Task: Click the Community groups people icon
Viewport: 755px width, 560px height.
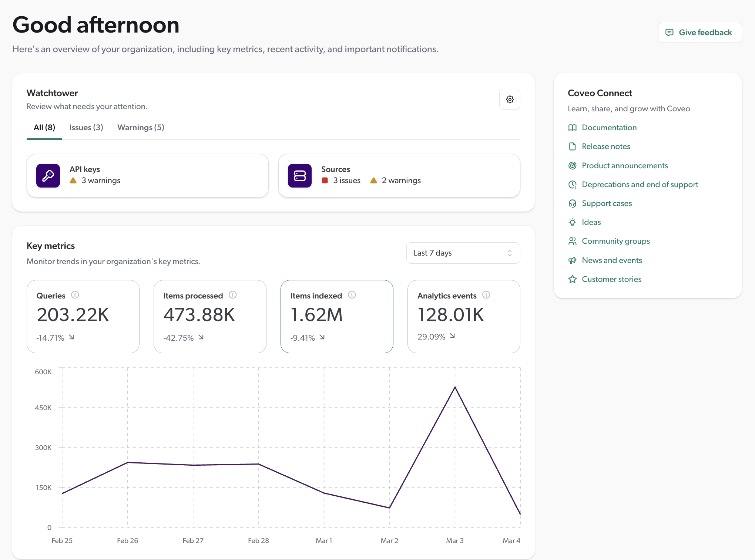Action: coord(572,241)
